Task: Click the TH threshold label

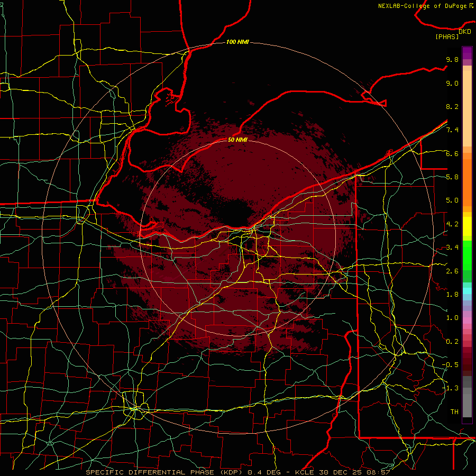Action: point(454,412)
